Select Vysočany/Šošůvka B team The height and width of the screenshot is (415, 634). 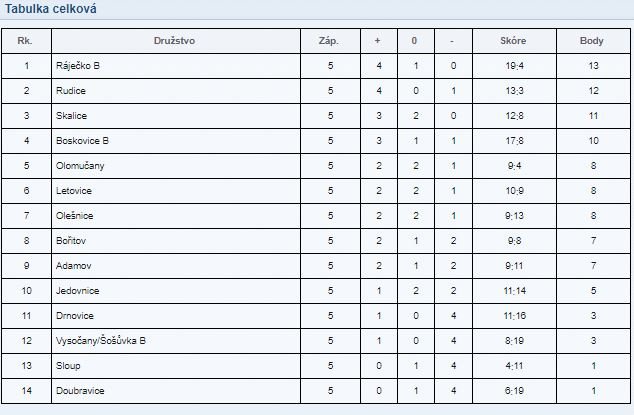click(x=101, y=341)
